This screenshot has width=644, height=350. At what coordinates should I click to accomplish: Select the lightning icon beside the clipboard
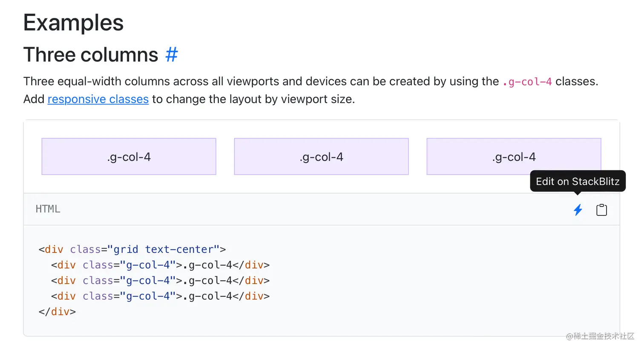click(578, 209)
